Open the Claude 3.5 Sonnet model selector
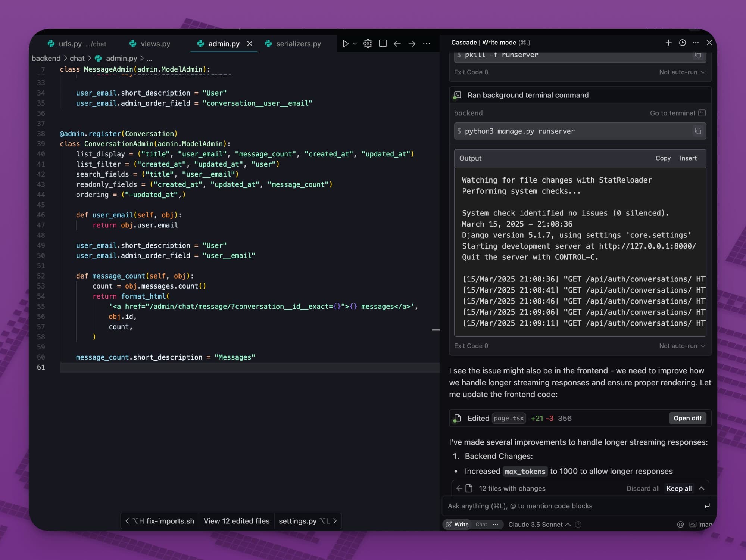This screenshot has width=746, height=560. tap(539, 524)
